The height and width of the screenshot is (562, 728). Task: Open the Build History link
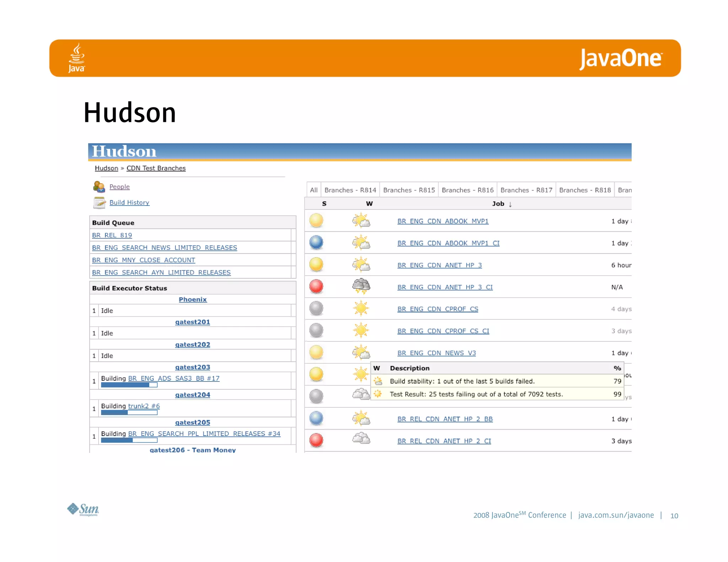129,202
